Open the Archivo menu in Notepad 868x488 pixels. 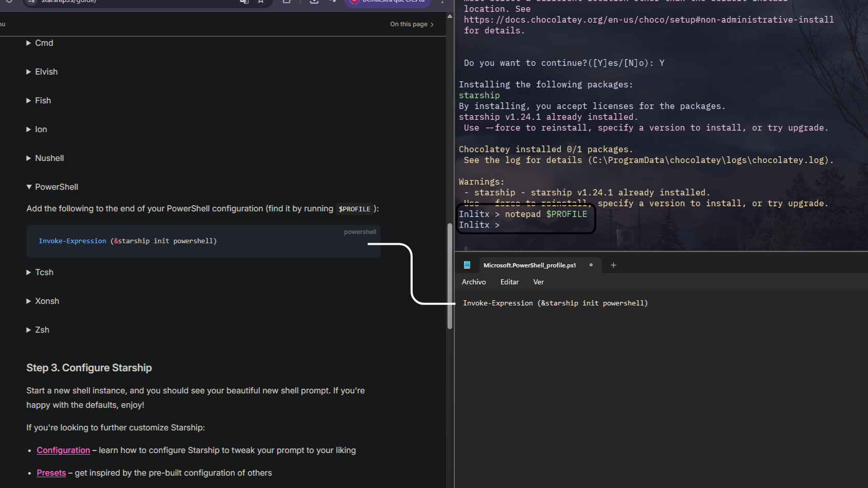tap(473, 282)
